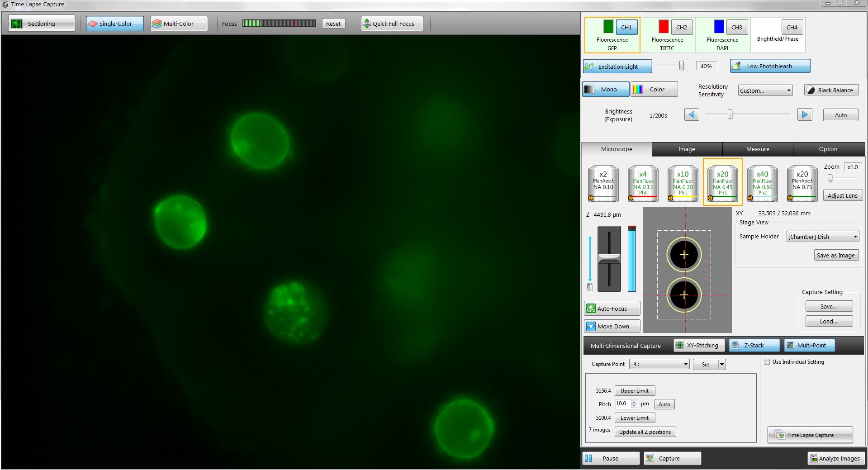Open the Measure tab
868x470 pixels.
point(757,149)
